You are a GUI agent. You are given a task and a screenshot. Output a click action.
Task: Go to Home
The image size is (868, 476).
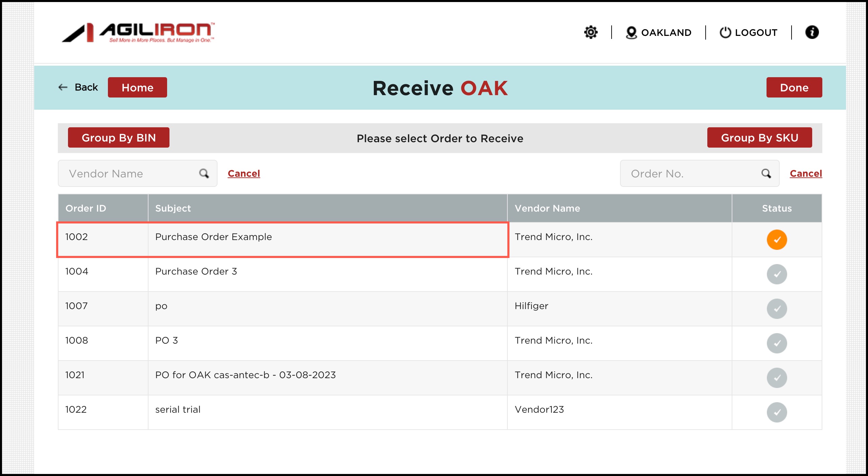pyautogui.click(x=137, y=87)
